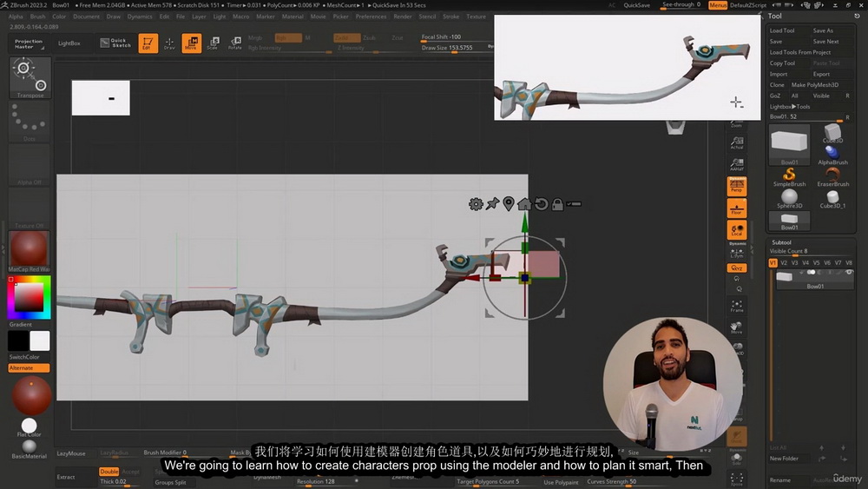The height and width of the screenshot is (489, 868).
Task: Select the Flat Color material
Action: [29, 427]
